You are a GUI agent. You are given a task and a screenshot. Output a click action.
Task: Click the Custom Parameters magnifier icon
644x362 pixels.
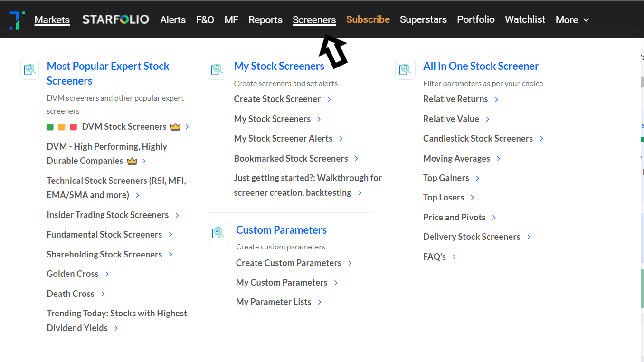[x=218, y=233]
